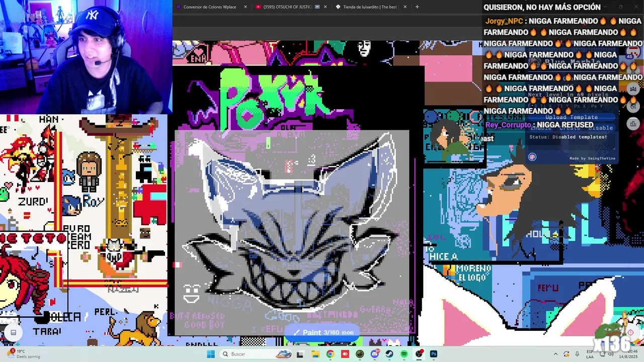The height and width of the screenshot is (362, 644).
Task: Open the color palette icon in Blue Marble
Action: point(532,157)
